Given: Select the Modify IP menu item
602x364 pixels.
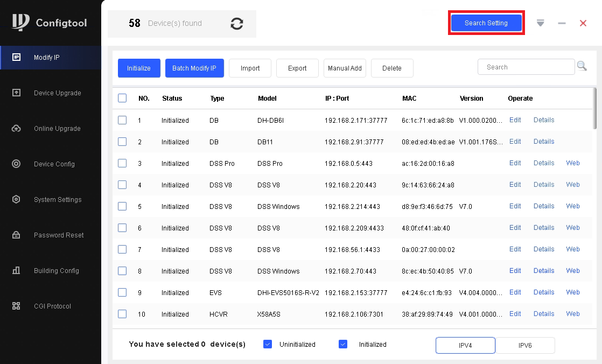Looking at the screenshot, I should click(x=46, y=58).
